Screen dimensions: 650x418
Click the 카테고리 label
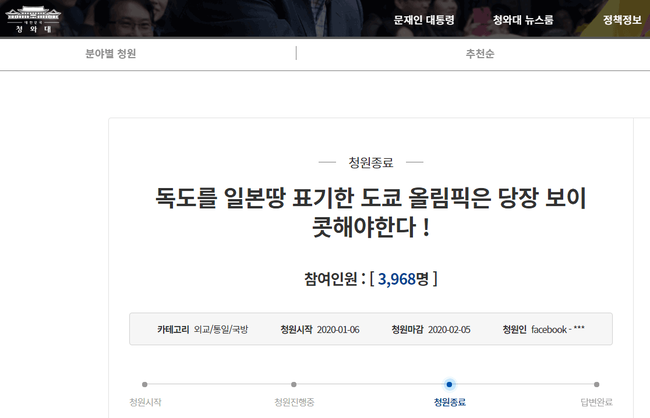click(173, 329)
